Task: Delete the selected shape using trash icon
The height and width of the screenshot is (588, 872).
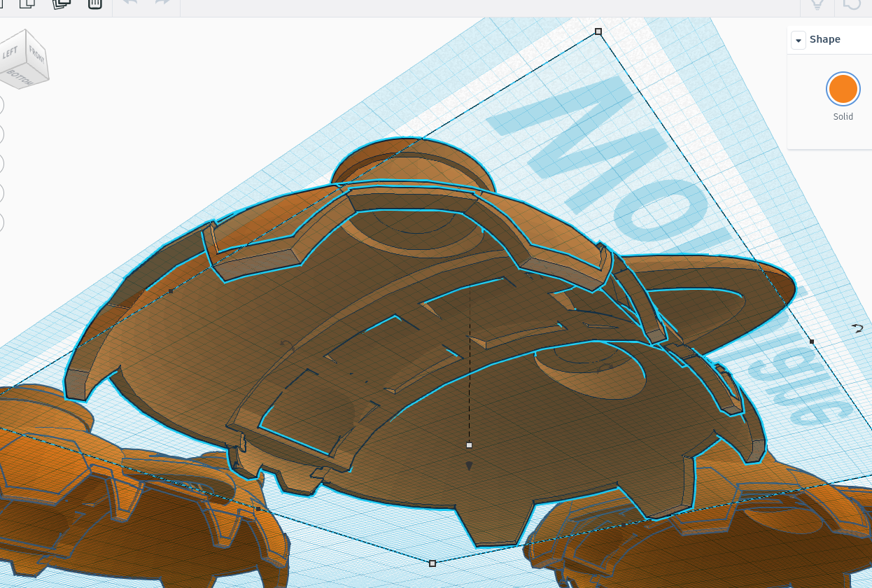Action: (95, 3)
